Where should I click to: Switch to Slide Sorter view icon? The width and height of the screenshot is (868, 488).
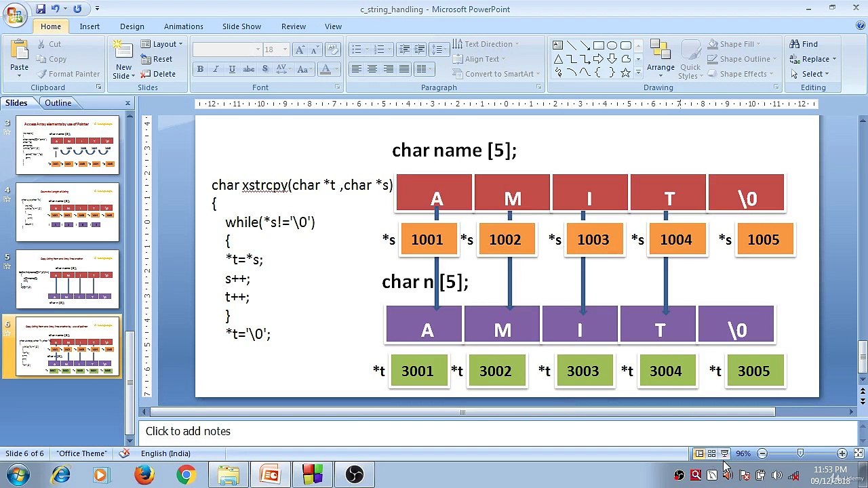click(711, 453)
